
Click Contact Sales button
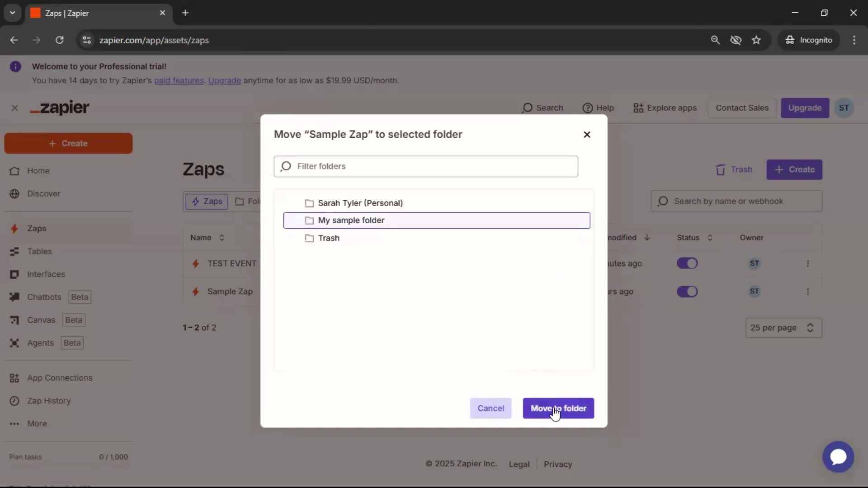click(x=742, y=108)
